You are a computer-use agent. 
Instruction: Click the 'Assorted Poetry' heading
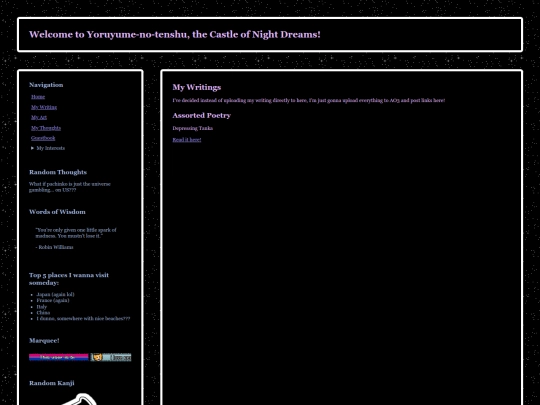point(201,115)
